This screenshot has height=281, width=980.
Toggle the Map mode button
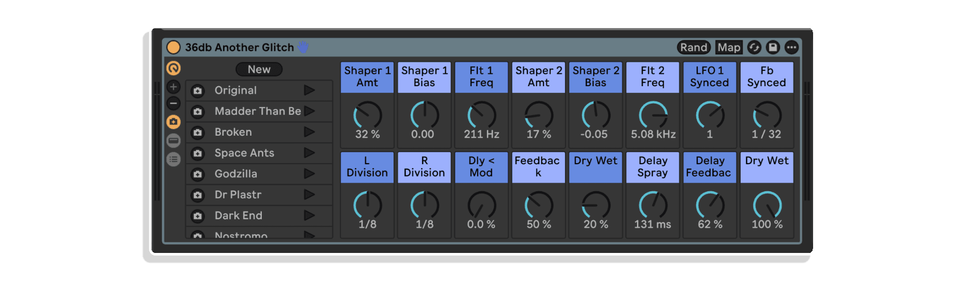pyautogui.click(x=729, y=47)
